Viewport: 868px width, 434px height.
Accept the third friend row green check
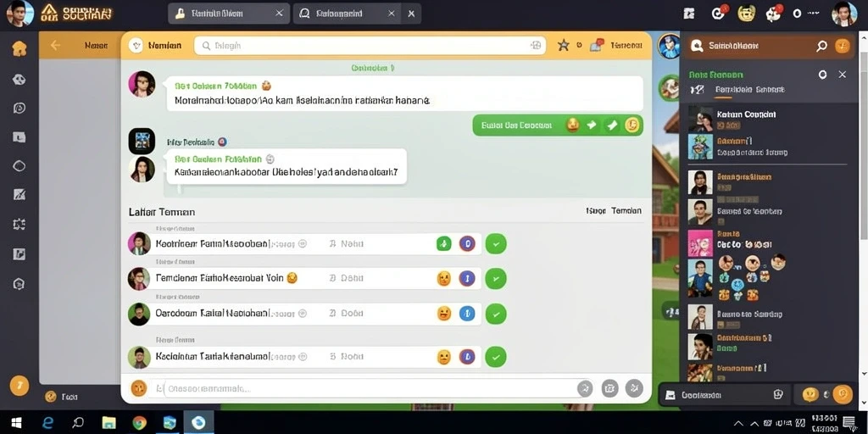(495, 314)
